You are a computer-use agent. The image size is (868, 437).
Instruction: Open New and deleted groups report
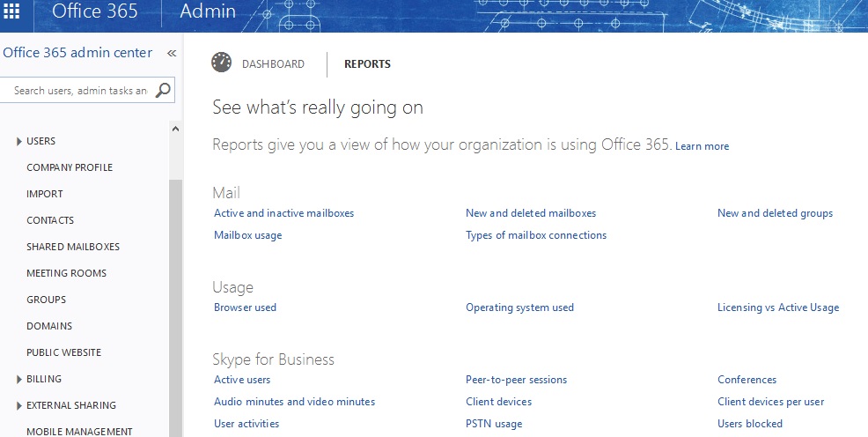pyautogui.click(x=775, y=213)
